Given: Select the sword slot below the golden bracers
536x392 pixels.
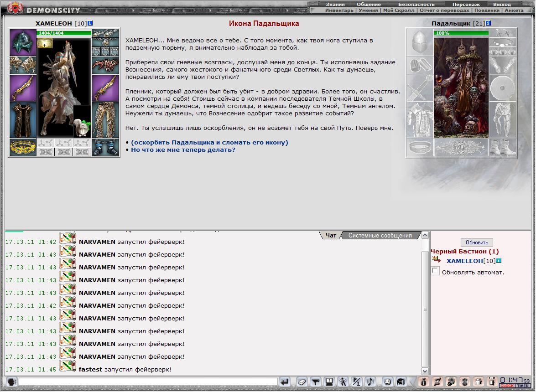Looking at the screenshot, I should [23, 88].
